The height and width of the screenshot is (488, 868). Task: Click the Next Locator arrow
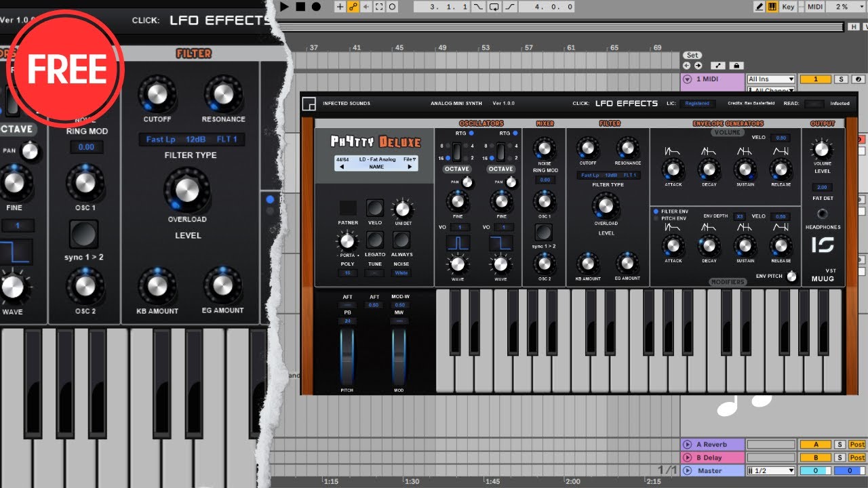pos(697,66)
